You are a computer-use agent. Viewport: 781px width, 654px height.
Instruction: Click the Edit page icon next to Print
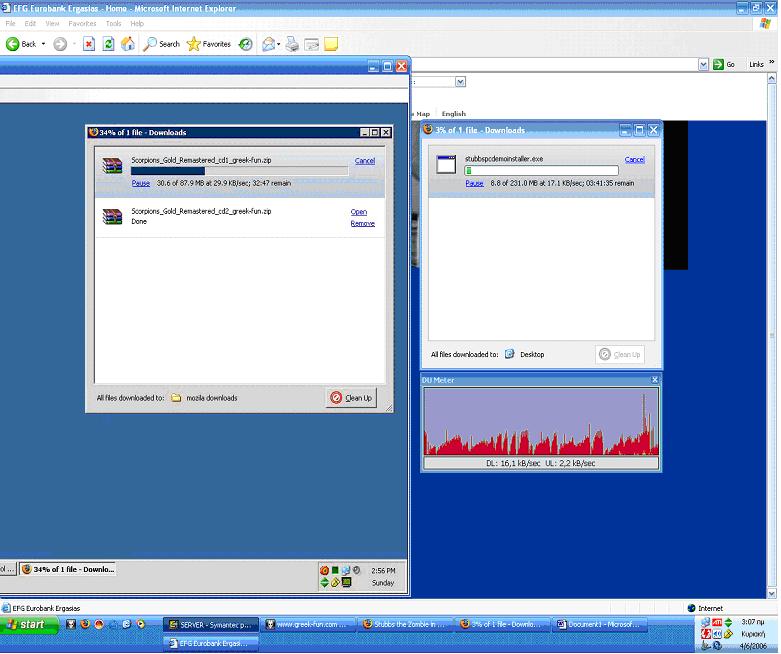[312, 44]
